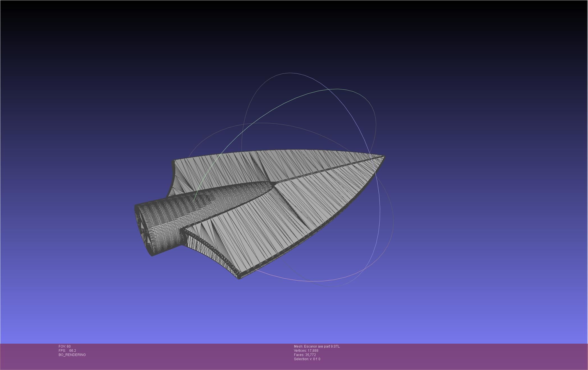The image size is (588, 370).
Task: Click the Vertices: 17,888 entry
Action: coord(306,351)
